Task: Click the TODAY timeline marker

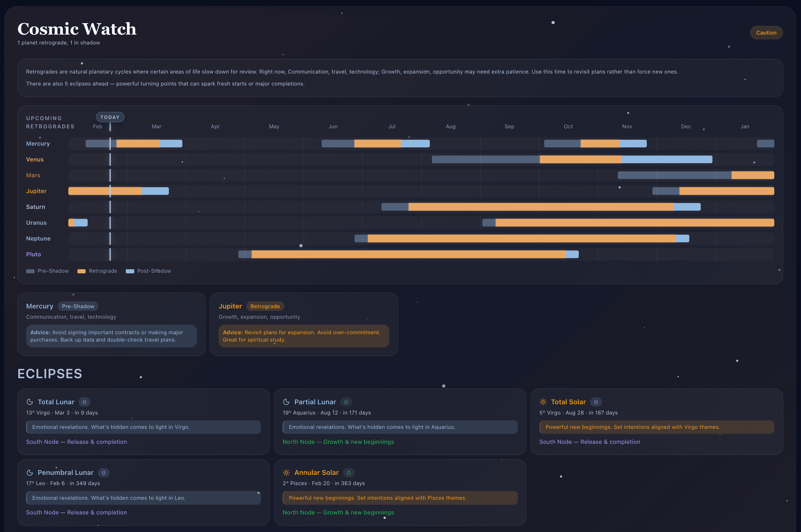Action: click(x=110, y=117)
